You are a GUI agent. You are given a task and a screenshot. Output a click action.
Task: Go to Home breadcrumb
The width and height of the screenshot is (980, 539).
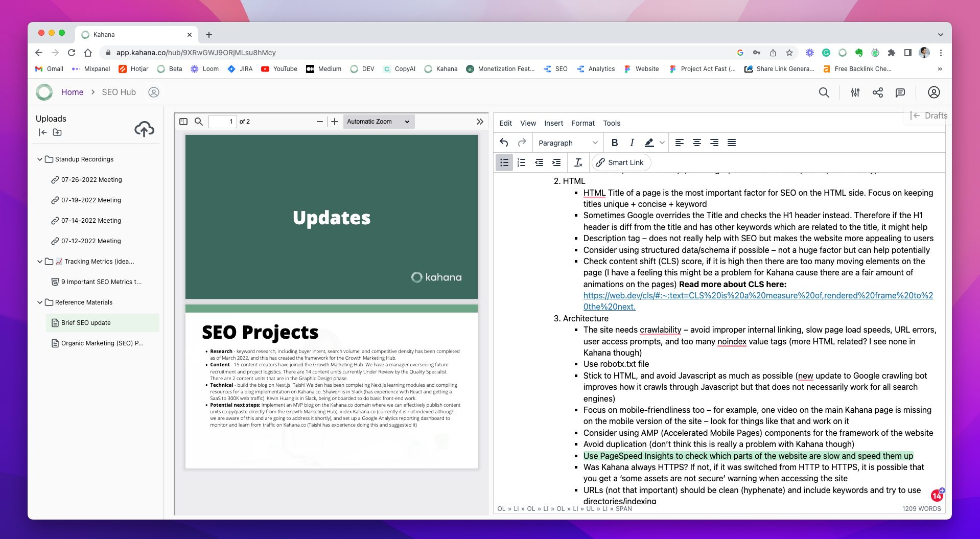tap(72, 92)
